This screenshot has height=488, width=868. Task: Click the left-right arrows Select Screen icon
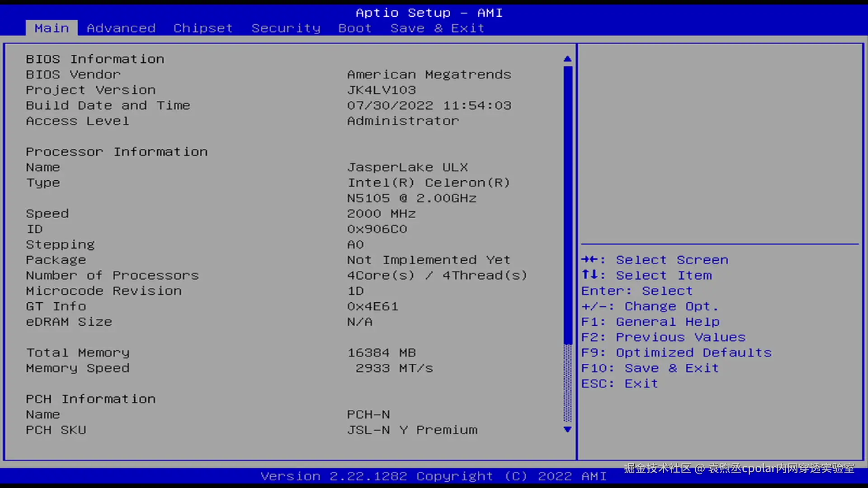(590, 260)
